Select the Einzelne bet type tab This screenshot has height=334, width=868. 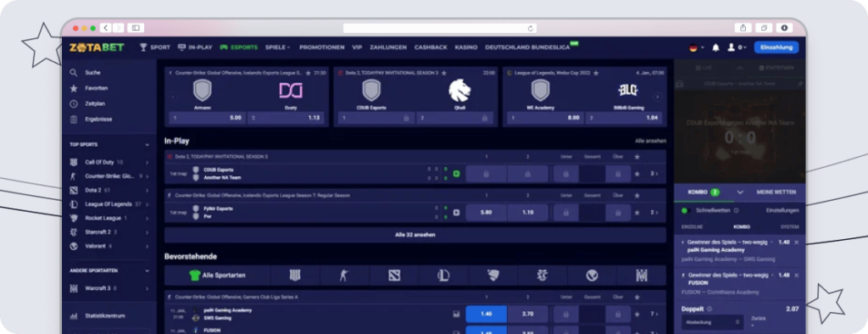pos(692,227)
